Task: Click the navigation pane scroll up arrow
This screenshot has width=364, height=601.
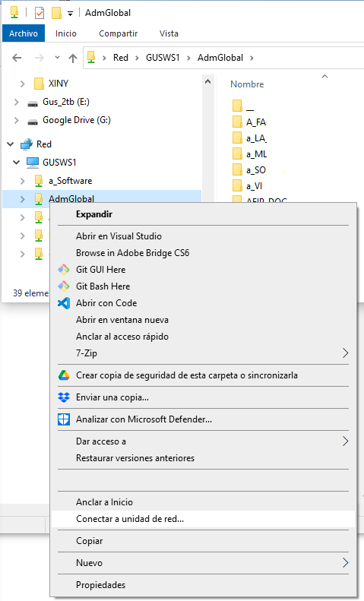Action: pos(207,81)
